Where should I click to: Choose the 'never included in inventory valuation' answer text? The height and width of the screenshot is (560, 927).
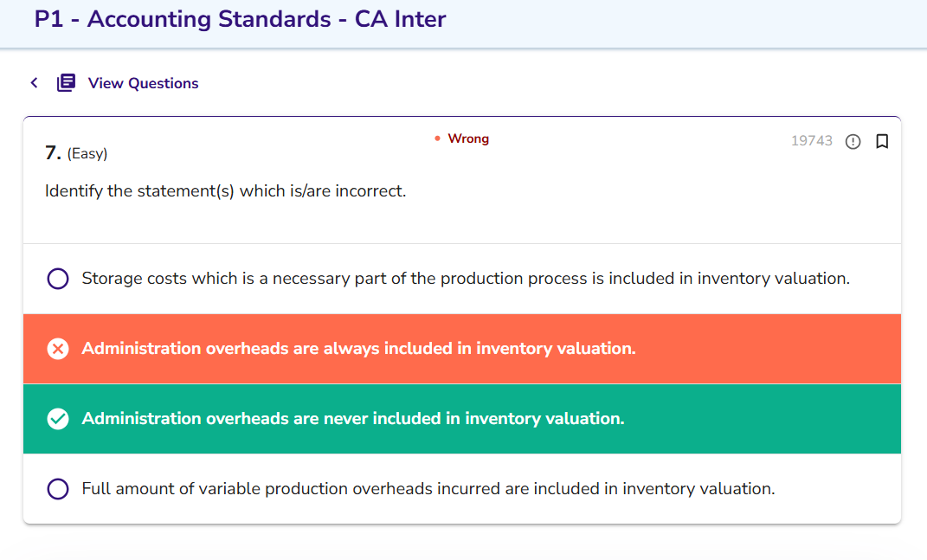coord(353,419)
